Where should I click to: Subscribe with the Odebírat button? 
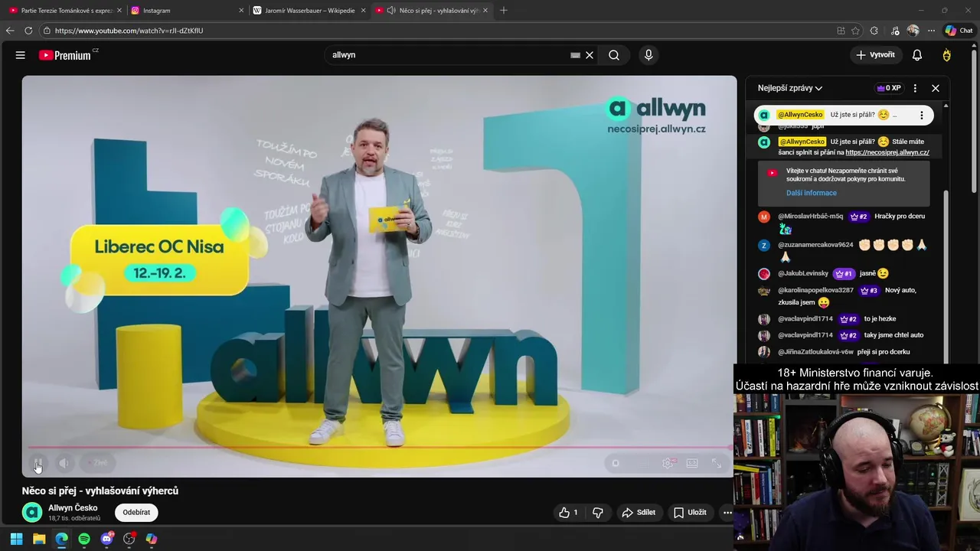pos(136,513)
